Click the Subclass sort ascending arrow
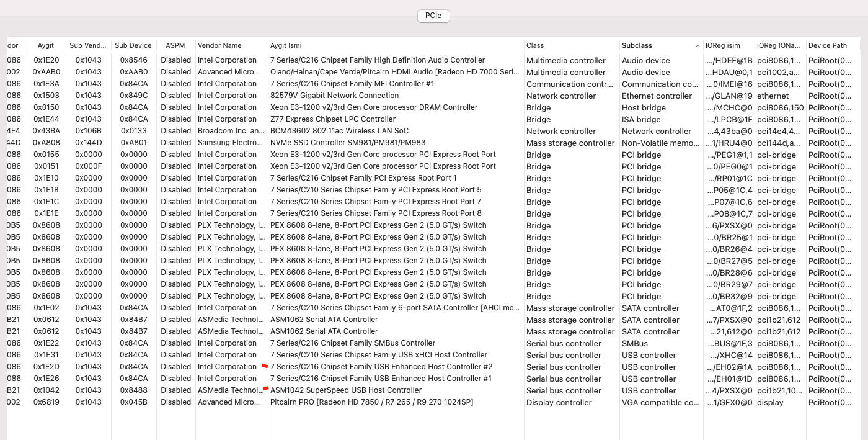 pos(697,46)
